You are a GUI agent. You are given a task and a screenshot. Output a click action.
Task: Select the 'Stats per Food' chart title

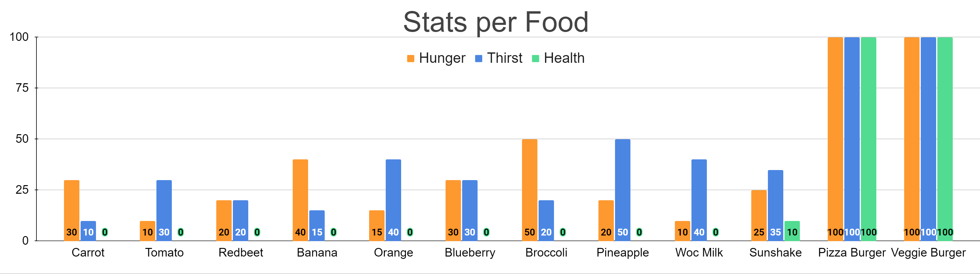click(x=496, y=22)
